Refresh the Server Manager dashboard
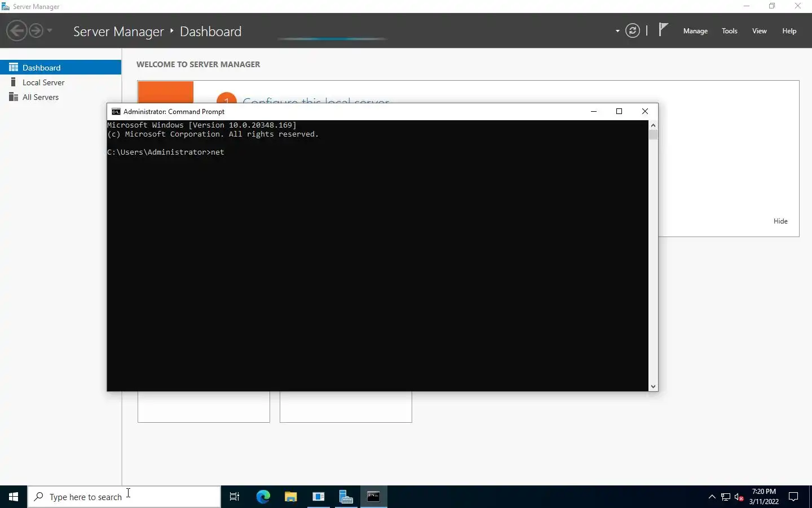Screen dimensions: 812x508 [633, 30]
